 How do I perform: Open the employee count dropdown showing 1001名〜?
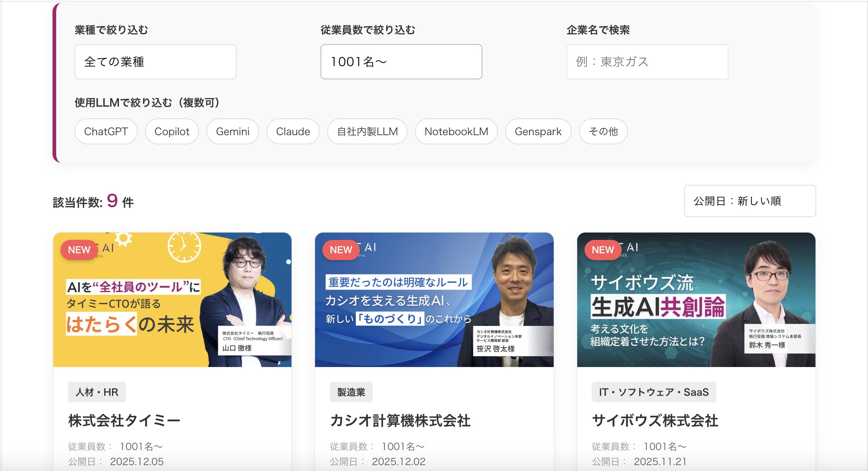click(x=401, y=61)
